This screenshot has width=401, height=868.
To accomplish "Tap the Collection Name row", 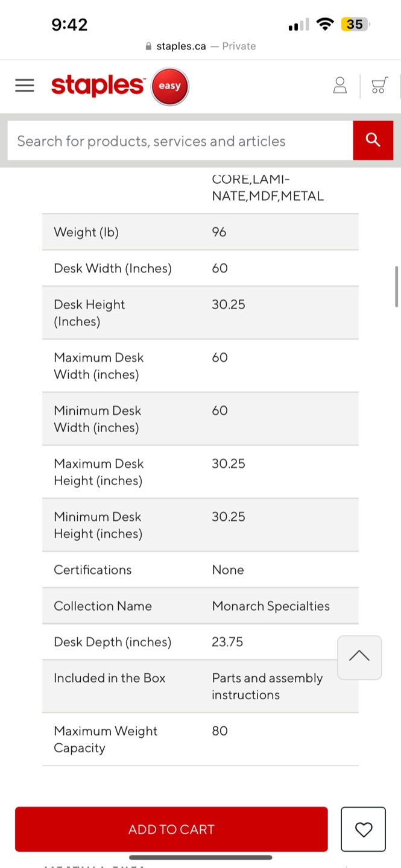I will coord(200,606).
